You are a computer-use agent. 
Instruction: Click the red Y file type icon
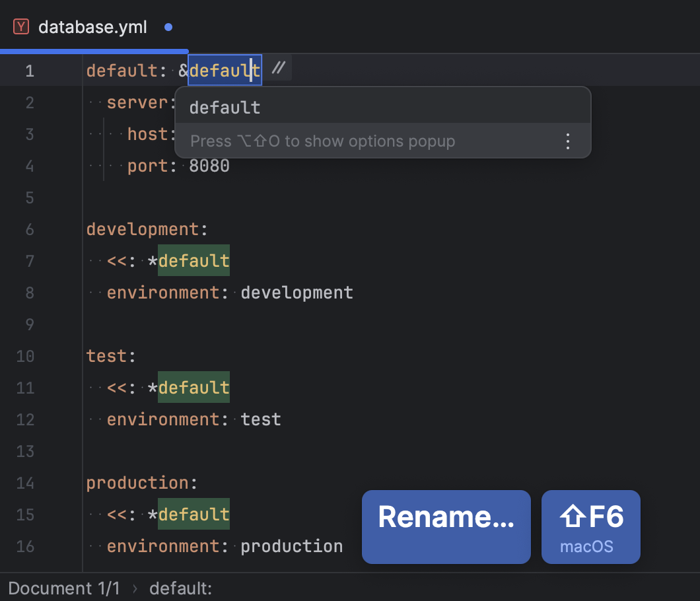click(x=22, y=26)
